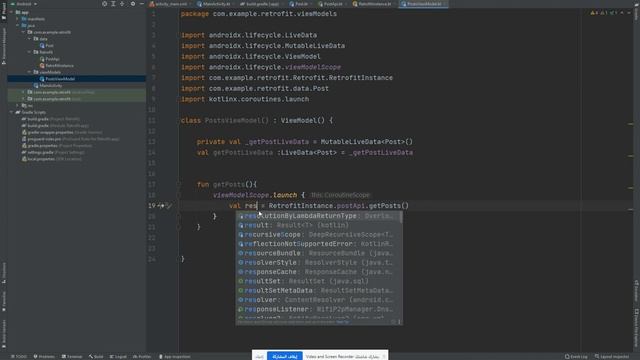
Task: Click the blue stop sharing button
Action: pos(284,356)
